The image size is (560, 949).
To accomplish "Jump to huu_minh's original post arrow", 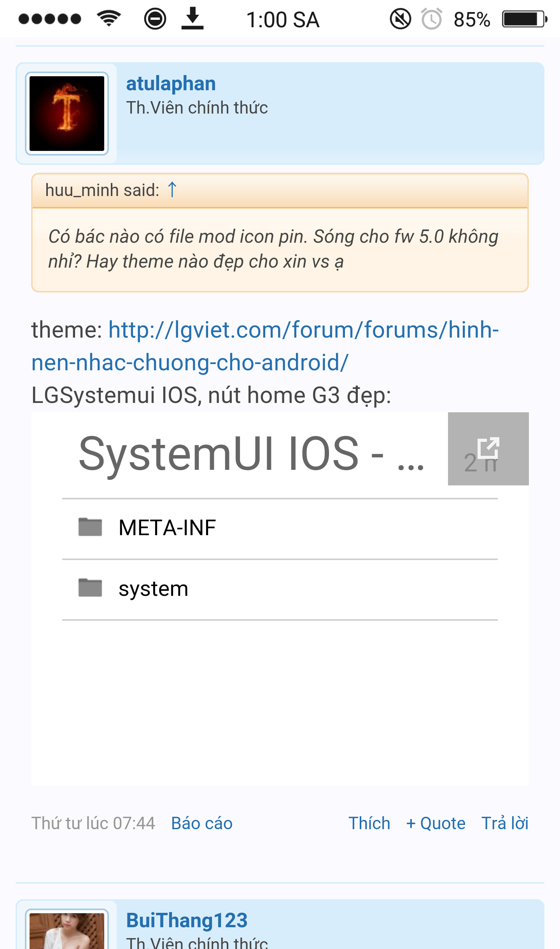I will 172,190.
